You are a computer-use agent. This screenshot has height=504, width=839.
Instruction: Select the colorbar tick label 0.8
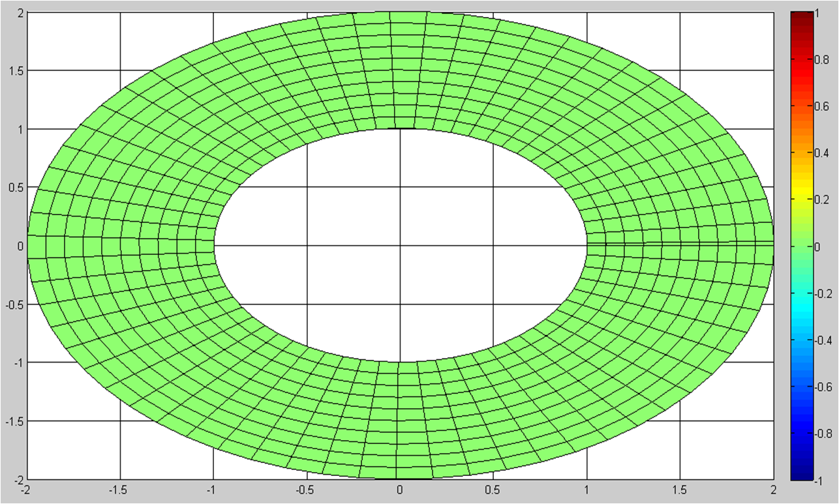coord(823,59)
